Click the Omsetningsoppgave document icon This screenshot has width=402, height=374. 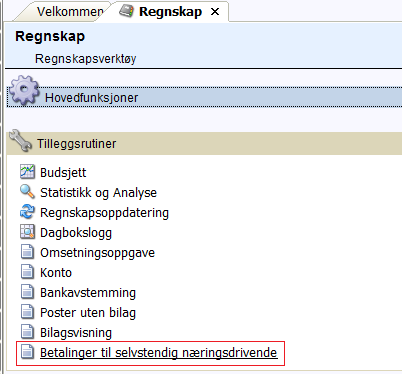[x=27, y=252]
